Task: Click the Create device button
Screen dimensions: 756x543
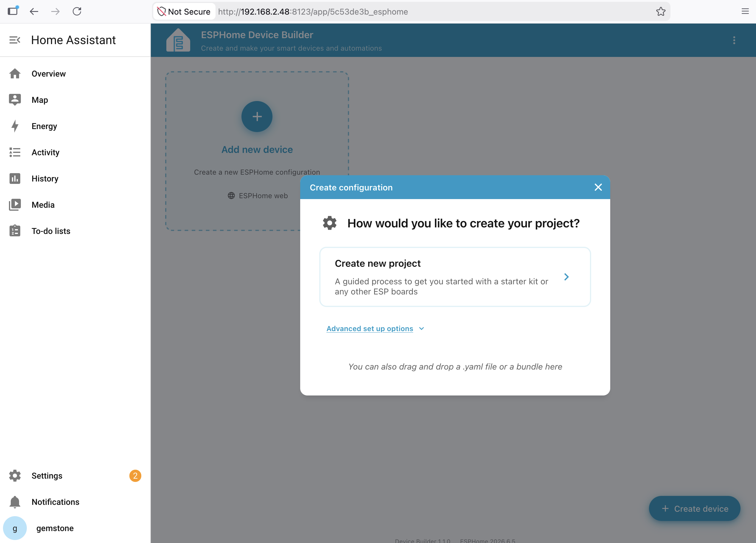Action: click(x=695, y=509)
